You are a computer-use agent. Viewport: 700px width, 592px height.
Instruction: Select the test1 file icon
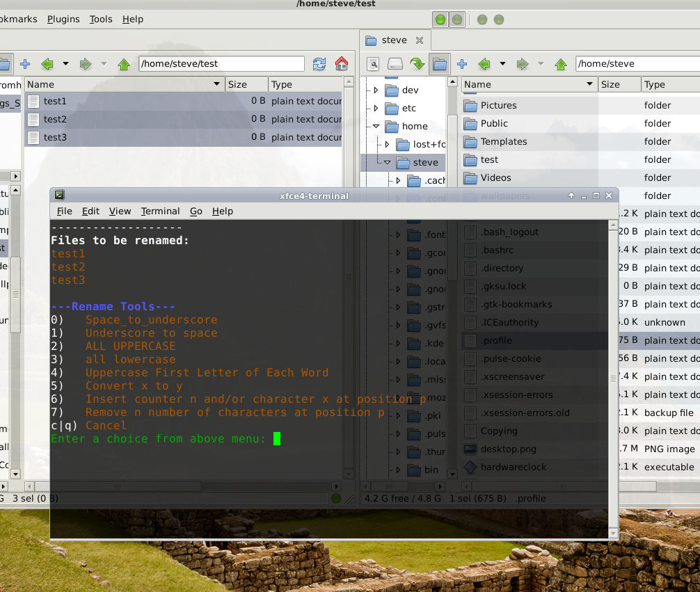coord(33,102)
